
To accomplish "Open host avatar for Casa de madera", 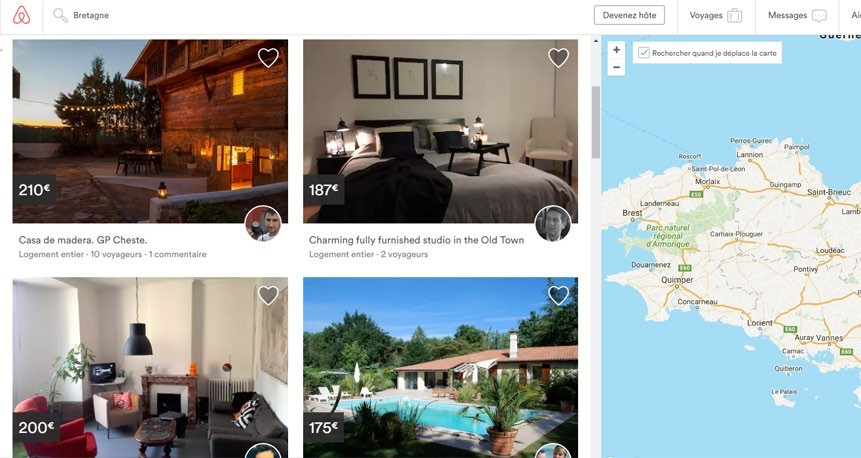I will [x=263, y=224].
